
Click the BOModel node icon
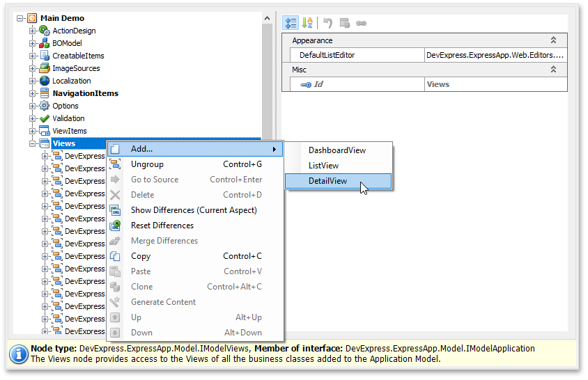[45, 43]
